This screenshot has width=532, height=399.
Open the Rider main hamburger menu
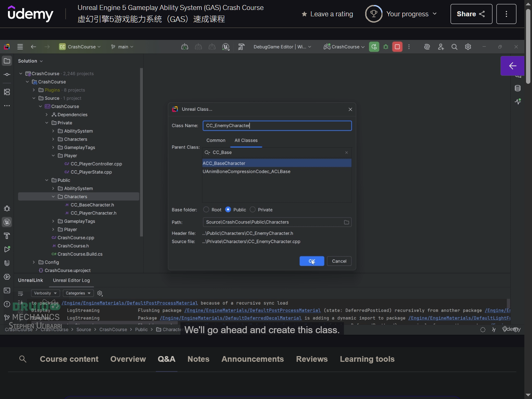[x=20, y=47]
